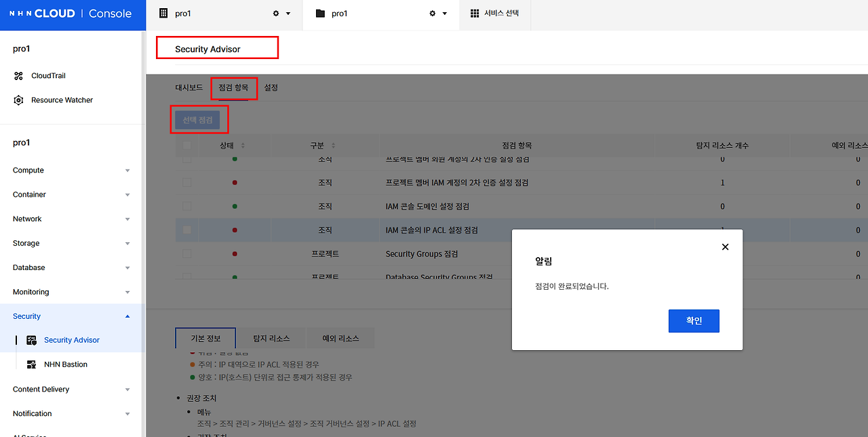Switch to the 설정 tab
Viewport: 868px width, 437px height.
pos(271,88)
